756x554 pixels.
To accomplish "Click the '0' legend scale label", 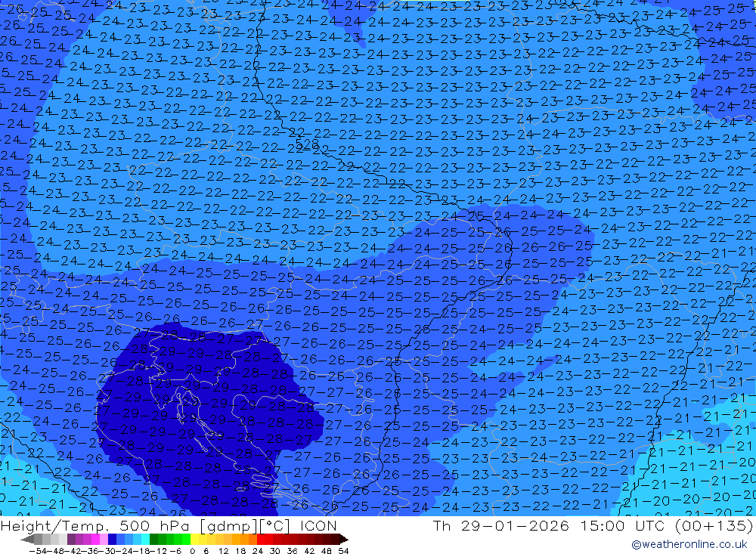I will click(x=192, y=551).
